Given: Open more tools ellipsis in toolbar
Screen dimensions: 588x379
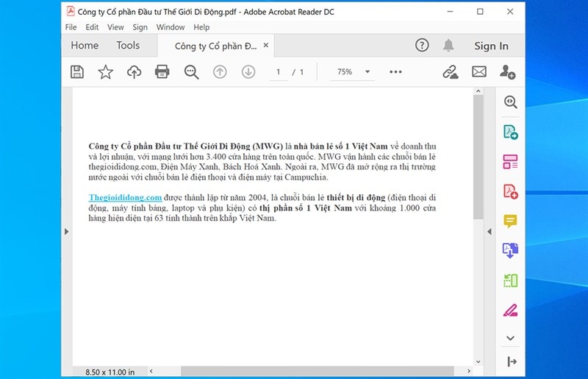Looking at the screenshot, I should (x=395, y=71).
